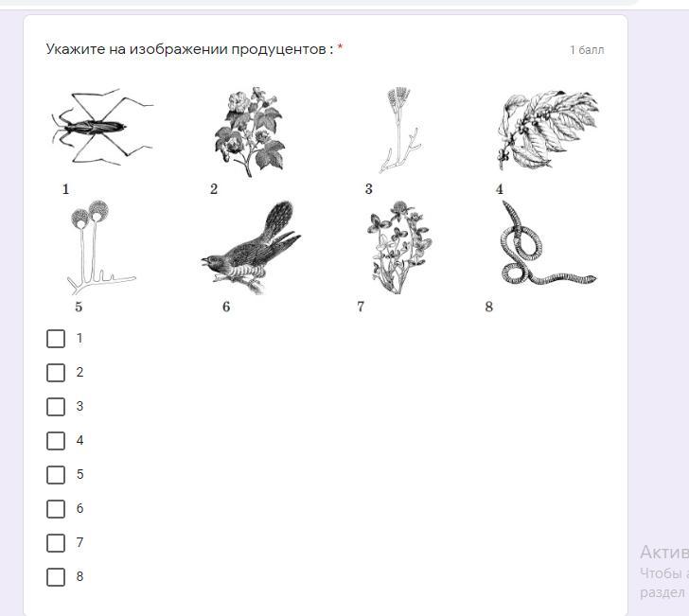This screenshot has height=616, width=689.
Task: Click the clover plant image numbered 7
Action: (x=398, y=247)
